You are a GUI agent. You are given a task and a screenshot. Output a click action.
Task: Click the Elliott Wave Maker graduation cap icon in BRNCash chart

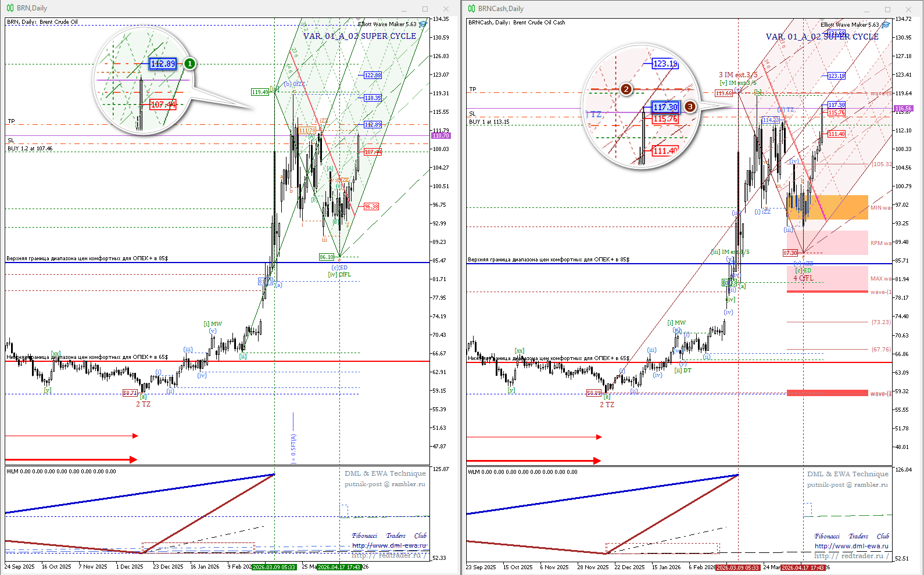(x=885, y=25)
